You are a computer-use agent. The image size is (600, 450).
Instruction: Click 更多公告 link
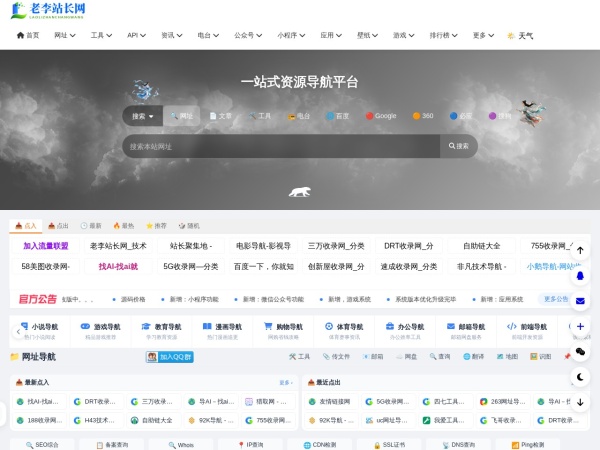coord(556,299)
